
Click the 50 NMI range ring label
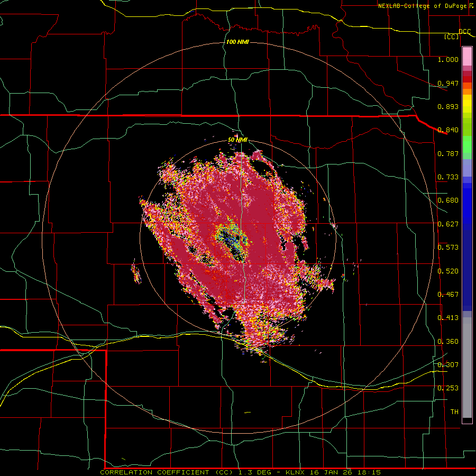coord(237,140)
